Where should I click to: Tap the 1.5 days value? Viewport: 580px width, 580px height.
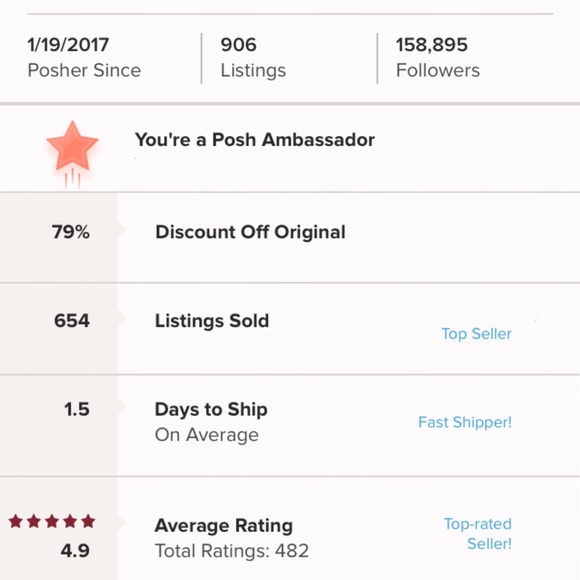pyautogui.click(x=77, y=409)
